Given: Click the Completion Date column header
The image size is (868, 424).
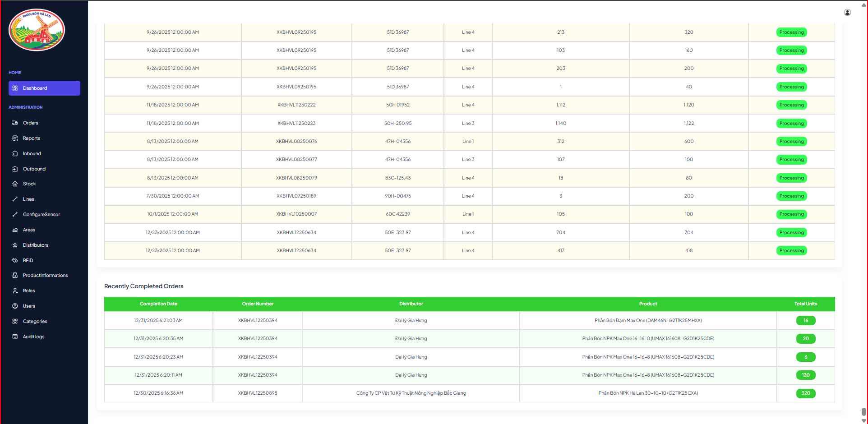Looking at the screenshot, I should point(158,304).
